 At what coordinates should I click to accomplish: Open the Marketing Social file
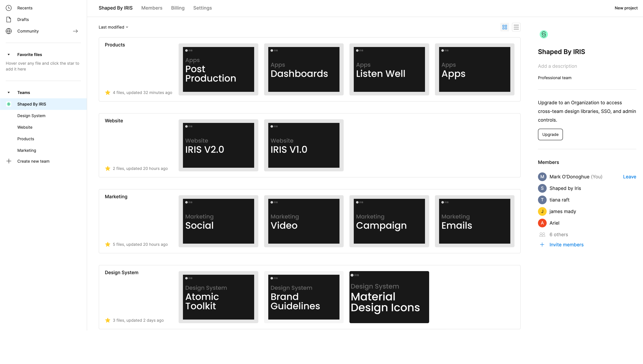218,221
